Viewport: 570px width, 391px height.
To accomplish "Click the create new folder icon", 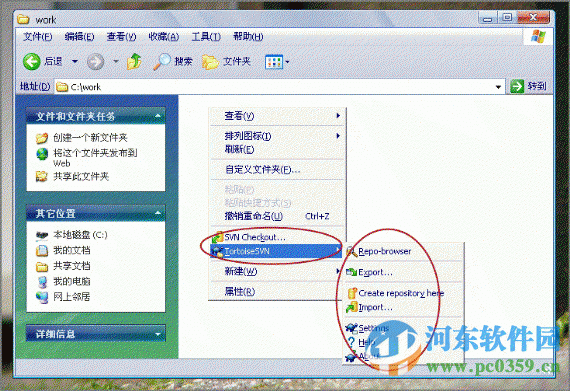I will pyautogui.click(x=42, y=138).
